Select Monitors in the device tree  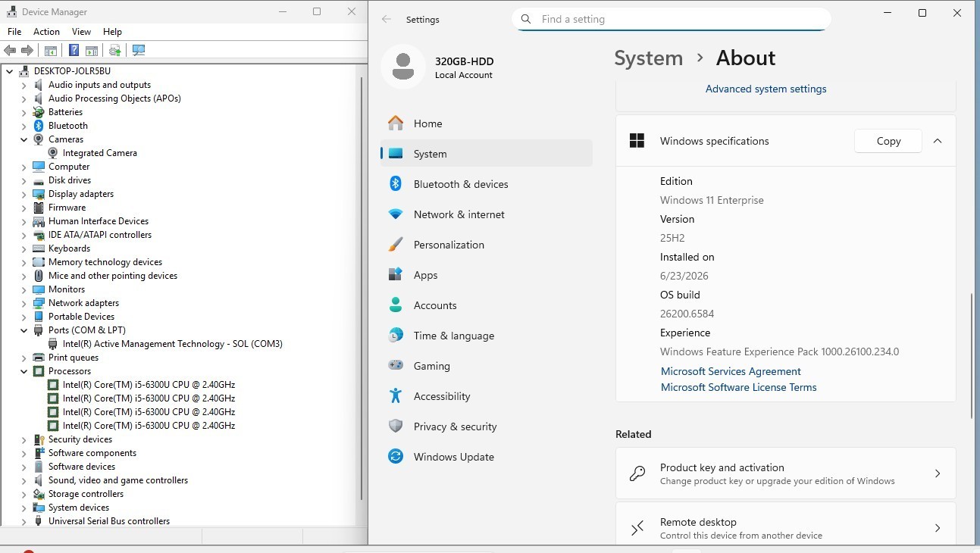pyautogui.click(x=67, y=289)
